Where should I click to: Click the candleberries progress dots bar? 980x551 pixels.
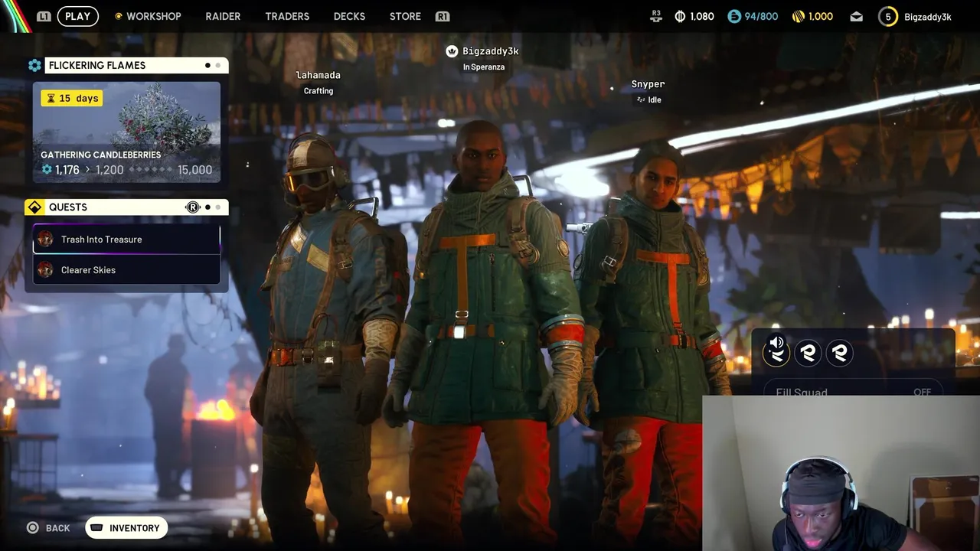tap(149, 170)
